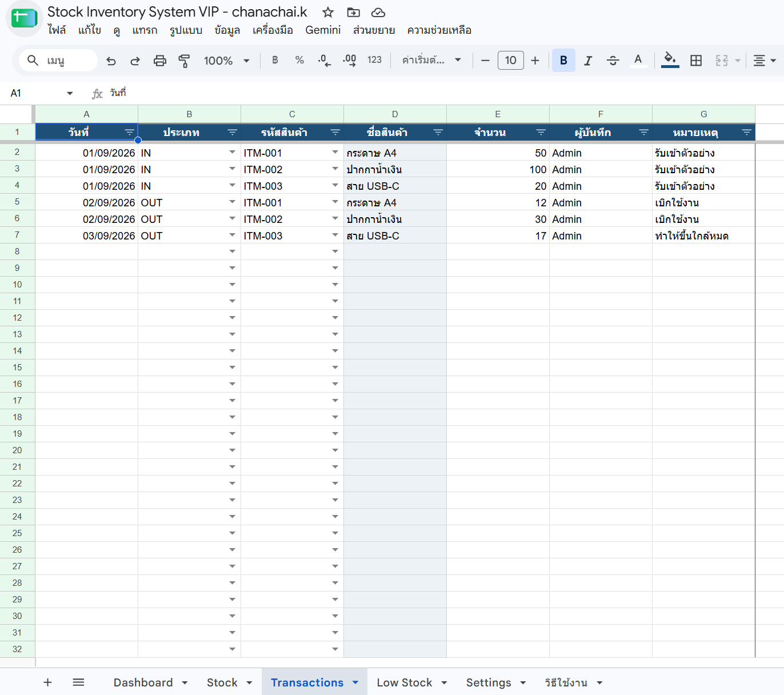Print the spreadsheet using printer icon
The height and width of the screenshot is (695, 784).
[160, 61]
